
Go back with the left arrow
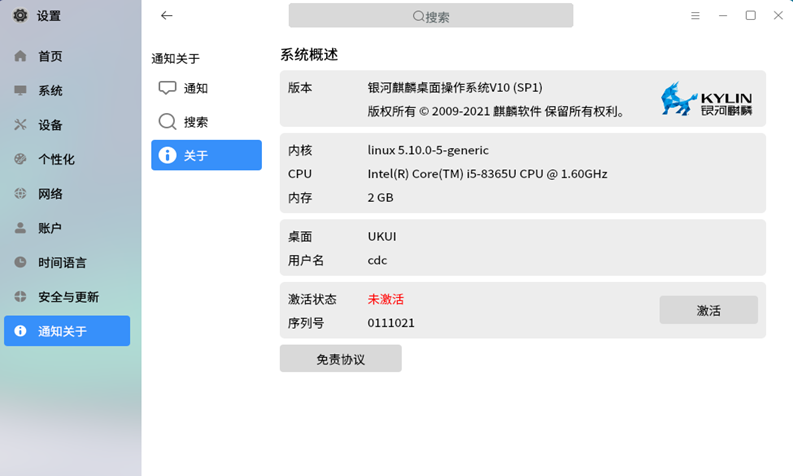point(166,16)
